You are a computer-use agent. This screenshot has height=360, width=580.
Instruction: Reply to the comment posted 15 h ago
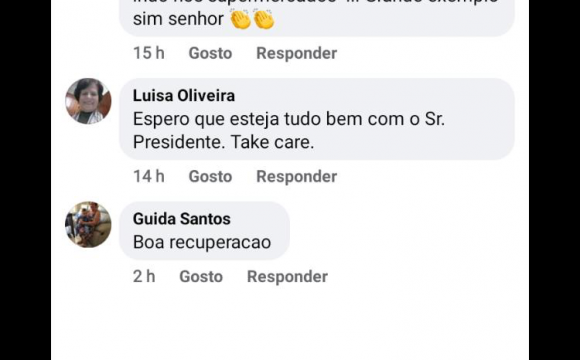(297, 53)
